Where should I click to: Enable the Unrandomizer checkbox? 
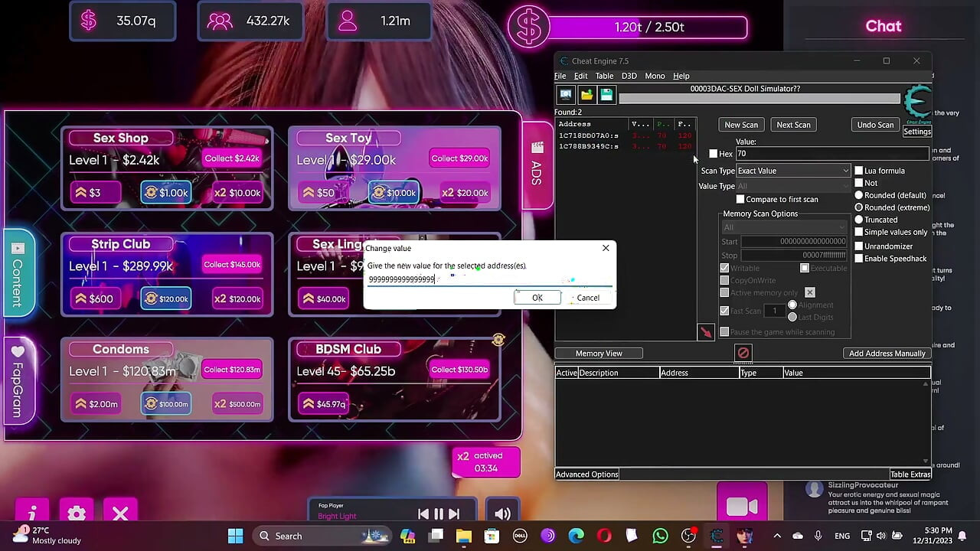(859, 246)
